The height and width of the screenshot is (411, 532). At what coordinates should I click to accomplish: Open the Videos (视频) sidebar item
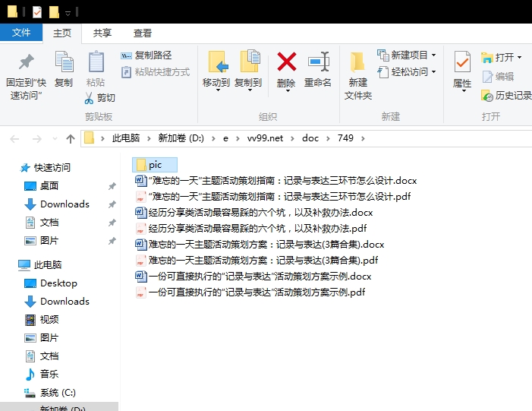coord(42,319)
